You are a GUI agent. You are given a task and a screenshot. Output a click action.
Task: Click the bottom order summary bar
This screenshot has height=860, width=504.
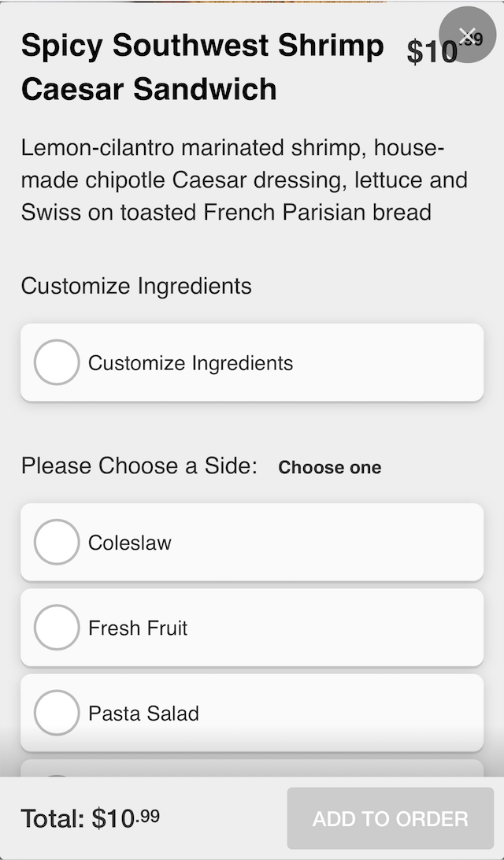tap(252, 818)
